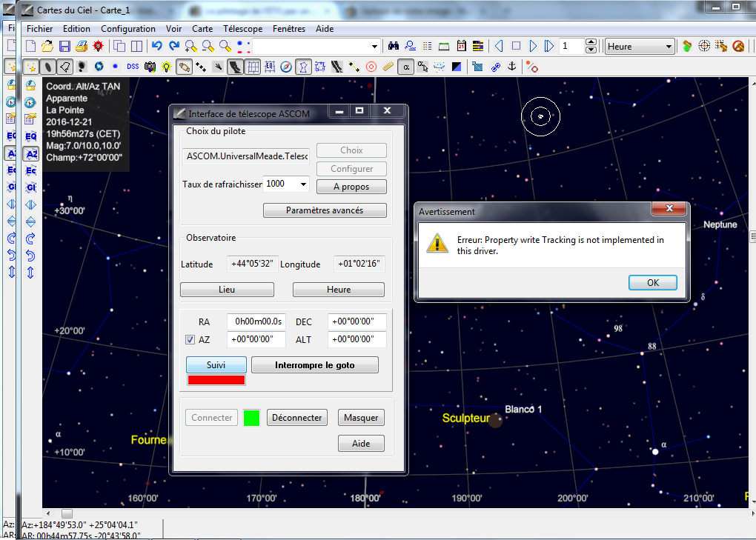Open the object search binoculars icon
Viewport: 756px width, 540px height.
tap(393, 45)
